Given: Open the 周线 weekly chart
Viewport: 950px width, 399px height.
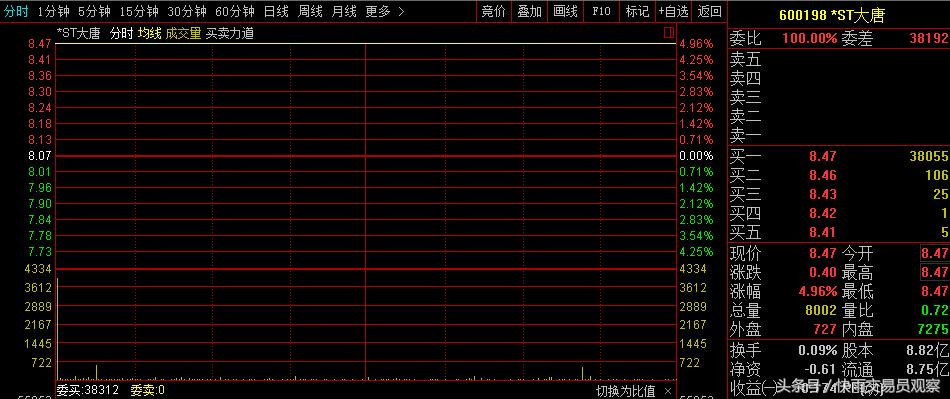Looking at the screenshot, I should 311,11.
